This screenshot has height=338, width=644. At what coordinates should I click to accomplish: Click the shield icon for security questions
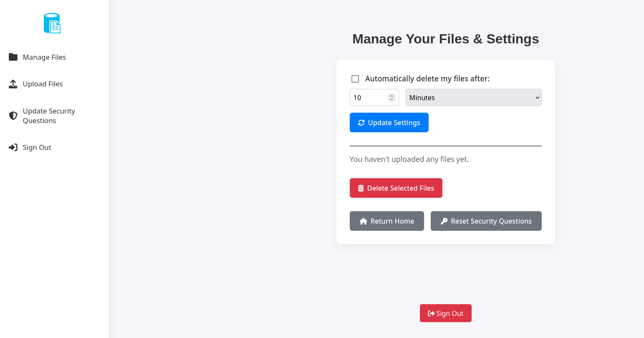pos(13,116)
